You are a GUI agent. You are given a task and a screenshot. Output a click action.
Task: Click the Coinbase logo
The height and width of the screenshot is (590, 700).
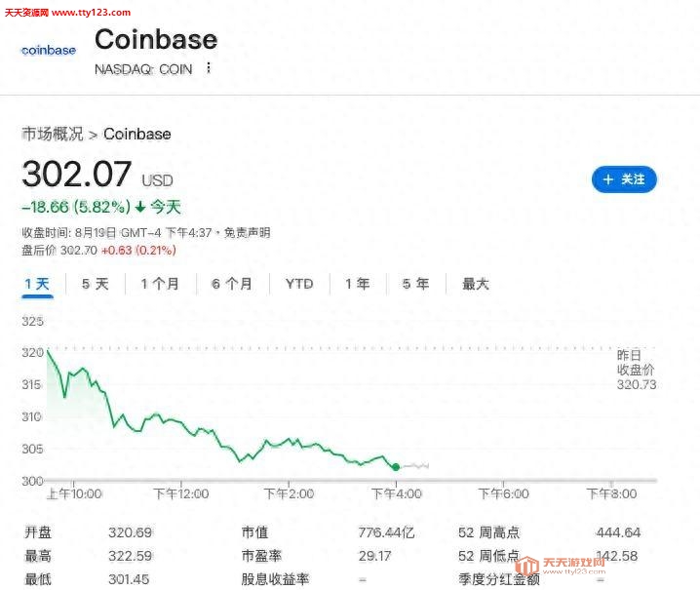(x=49, y=50)
